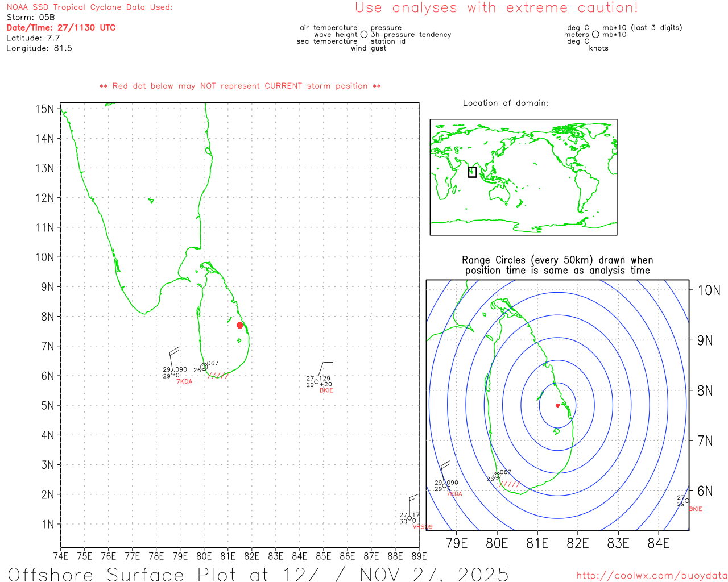Viewport: 728px width, 582px height.
Task: Click the '3h pressure tendency' legend label
Action: (x=411, y=35)
